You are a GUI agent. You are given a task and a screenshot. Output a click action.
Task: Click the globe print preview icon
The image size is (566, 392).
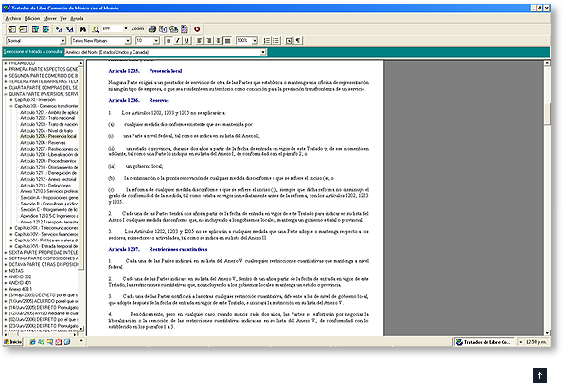174,29
